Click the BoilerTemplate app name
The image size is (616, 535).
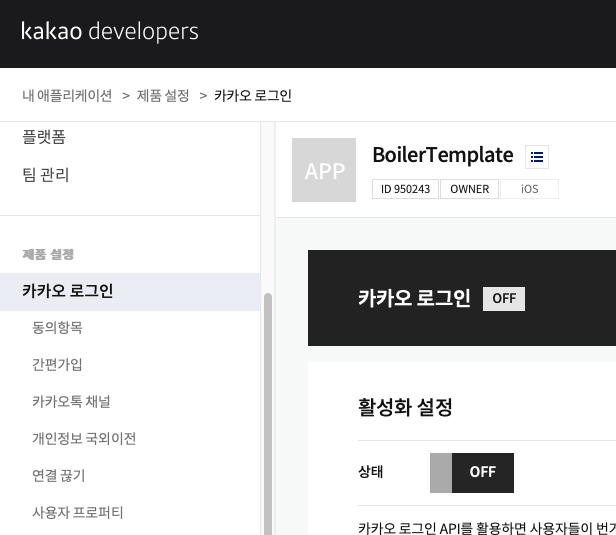coord(443,155)
